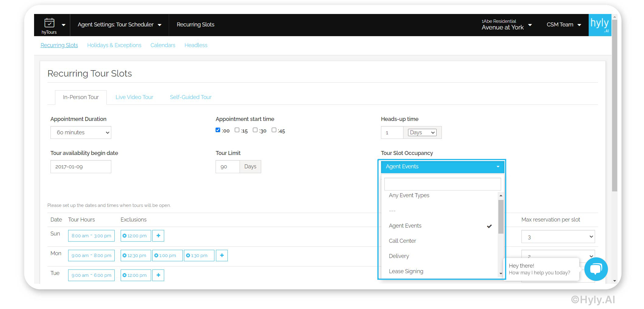The width and height of the screenshot is (644, 309).
Task: Open Agent Settings: Tour Scheduler menu
Action: point(119,25)
